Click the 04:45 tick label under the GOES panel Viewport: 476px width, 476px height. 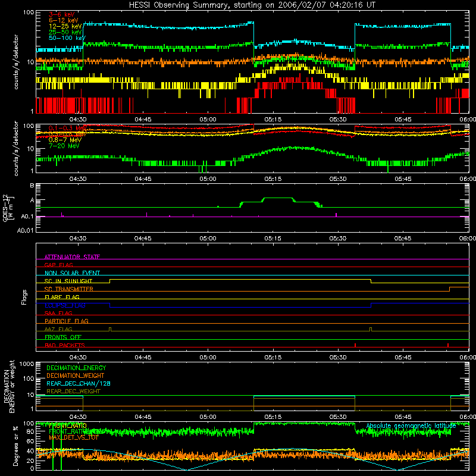tap(143, 239)
